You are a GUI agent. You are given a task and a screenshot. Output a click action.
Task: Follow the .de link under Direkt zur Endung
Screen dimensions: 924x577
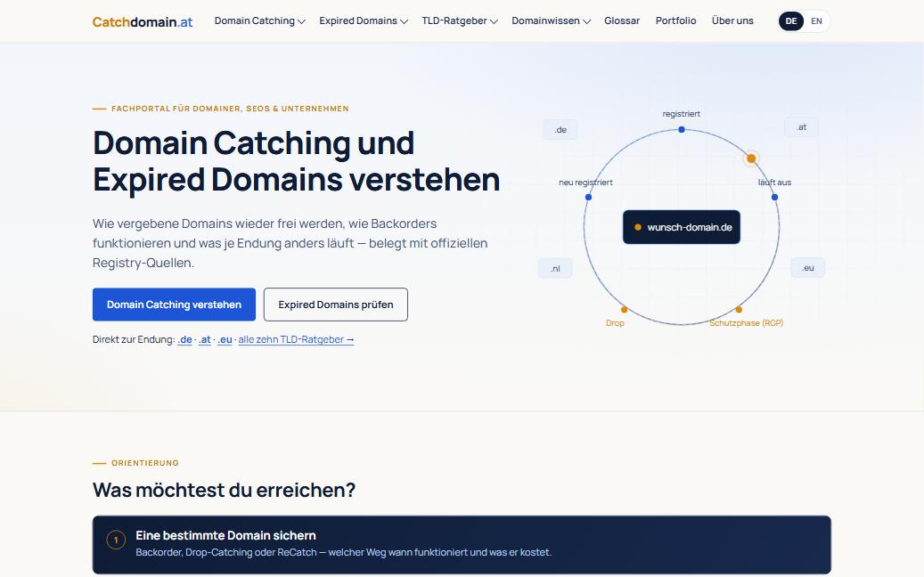pyautogui.click(x=184, y=340)
